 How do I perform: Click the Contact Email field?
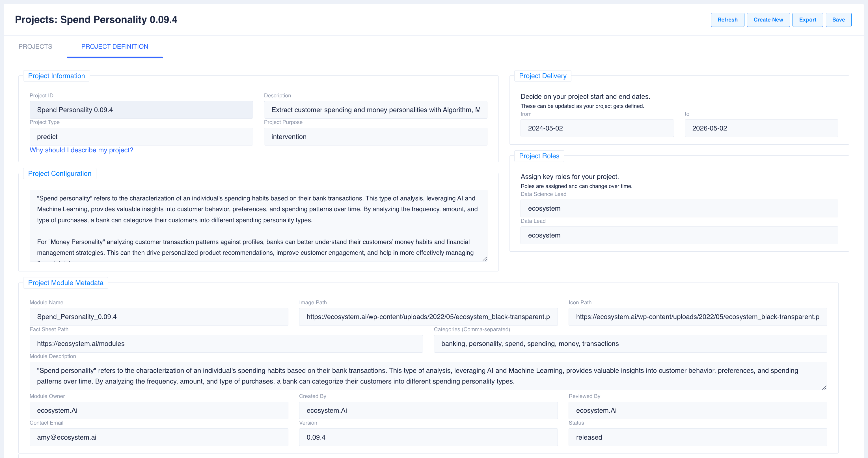tap(159, 437)
